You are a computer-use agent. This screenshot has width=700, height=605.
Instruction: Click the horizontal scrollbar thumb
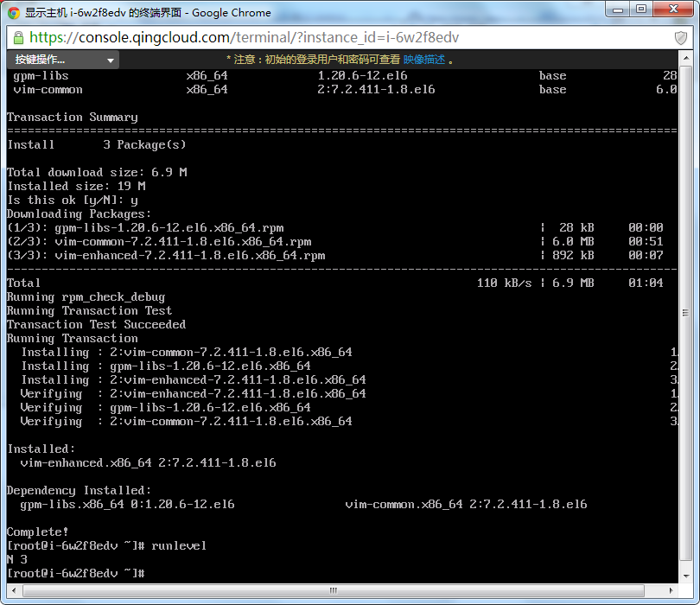click(x=334, y=590)
